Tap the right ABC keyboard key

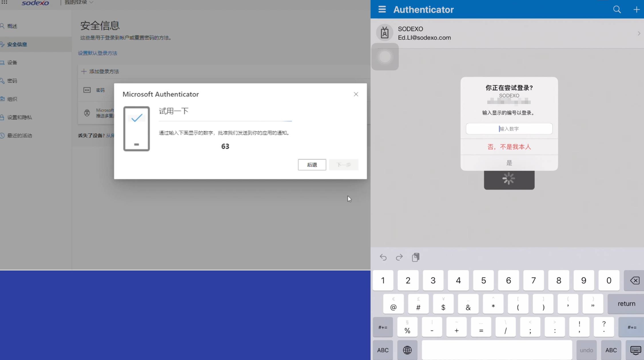tap(611, 350)
